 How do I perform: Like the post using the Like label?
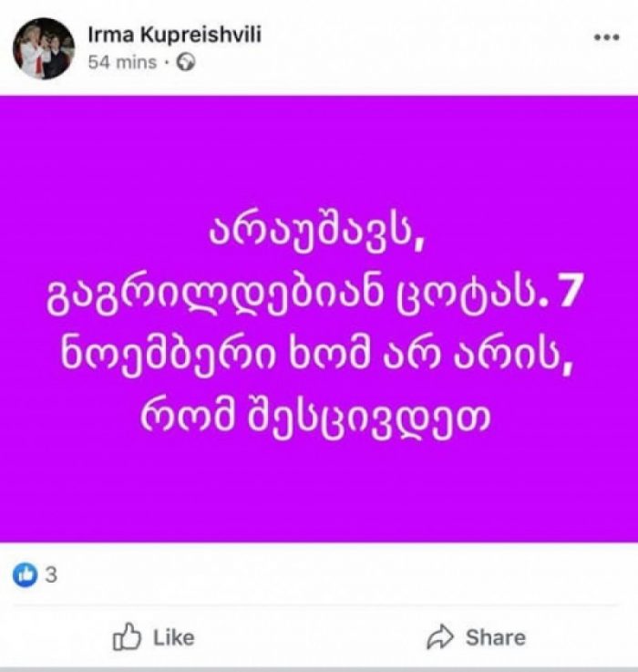coord(174,637)
